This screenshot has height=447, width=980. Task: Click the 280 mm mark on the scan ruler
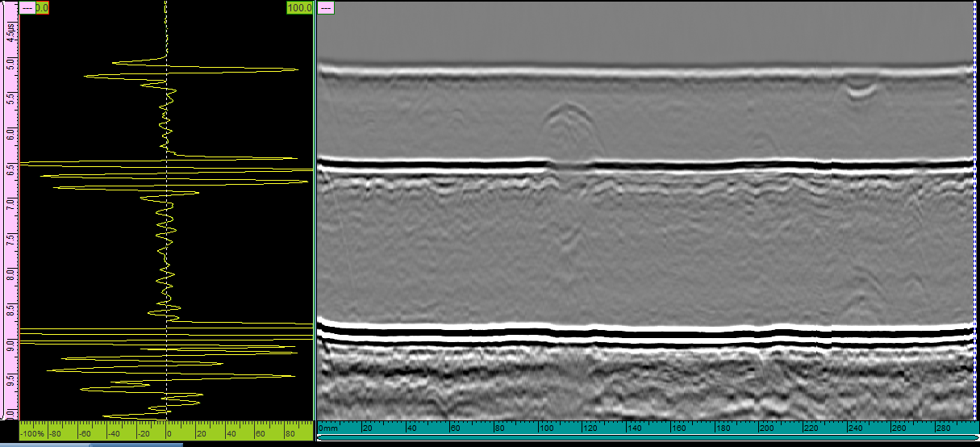942,428
